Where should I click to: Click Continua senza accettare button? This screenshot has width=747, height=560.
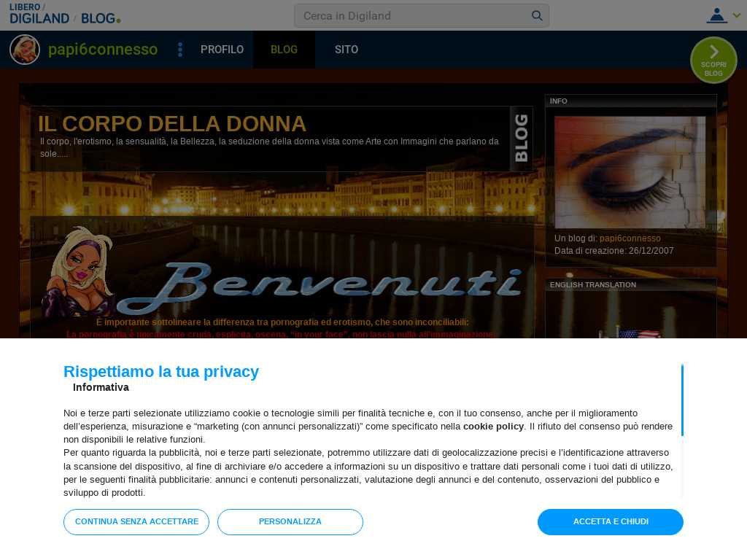(136, 522)
